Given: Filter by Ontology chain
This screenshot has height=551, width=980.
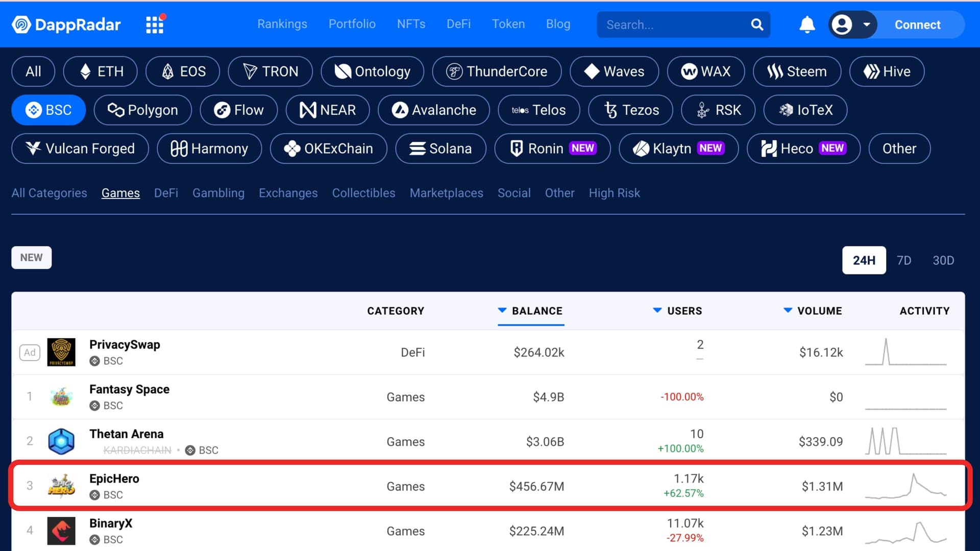Looking at the screenshot, I should click(373, 71).
